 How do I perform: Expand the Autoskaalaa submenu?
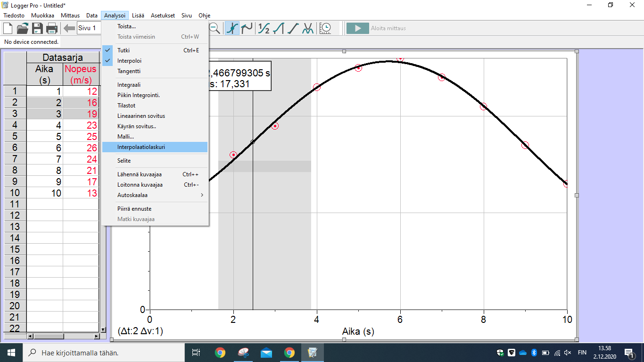pos(155,195)
